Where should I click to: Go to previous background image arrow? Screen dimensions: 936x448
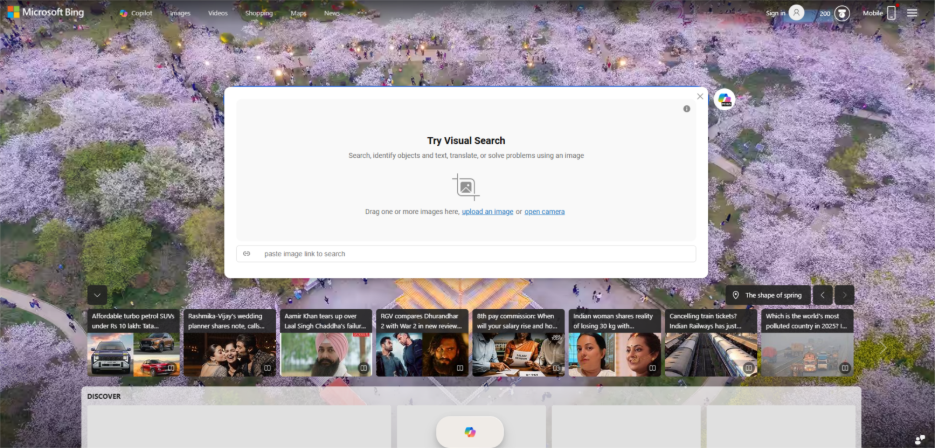(822, 295)
